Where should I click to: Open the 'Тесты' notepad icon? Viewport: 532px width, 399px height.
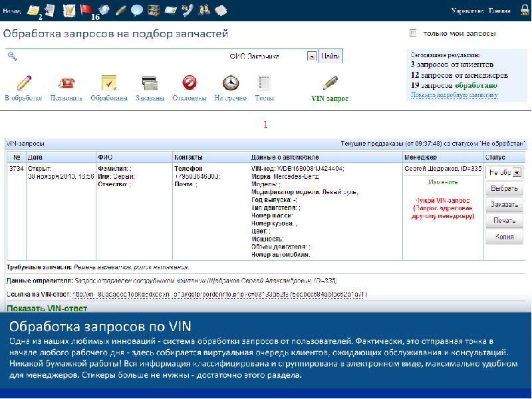[265, 83]
